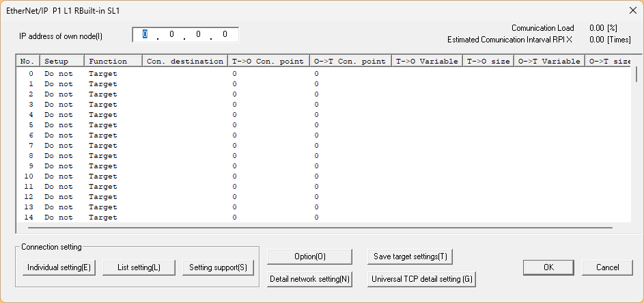Select row 14 in the connection list

(x=31, y=218)
